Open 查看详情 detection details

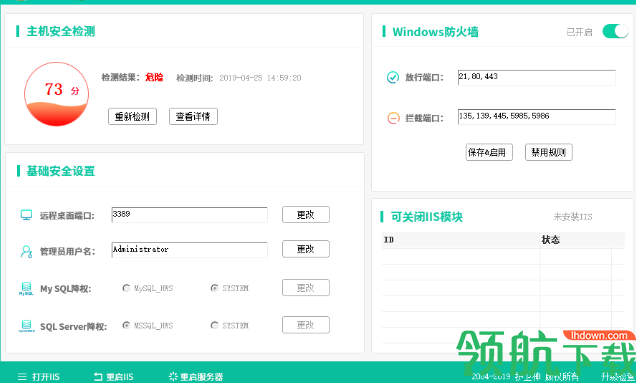coord(193,116)
